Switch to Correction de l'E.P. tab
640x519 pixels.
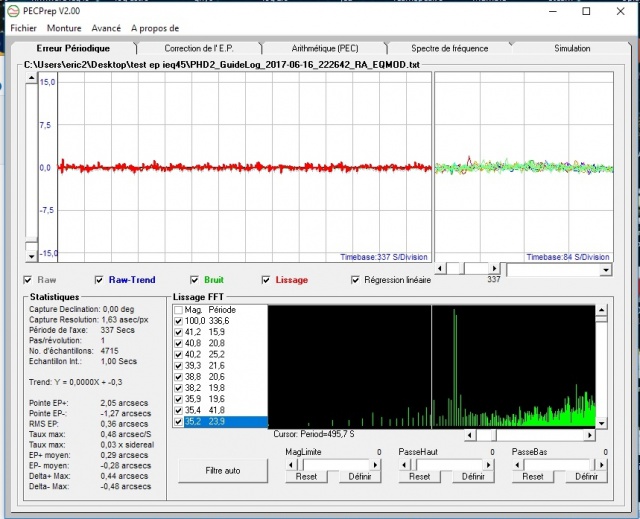[199, 48]
